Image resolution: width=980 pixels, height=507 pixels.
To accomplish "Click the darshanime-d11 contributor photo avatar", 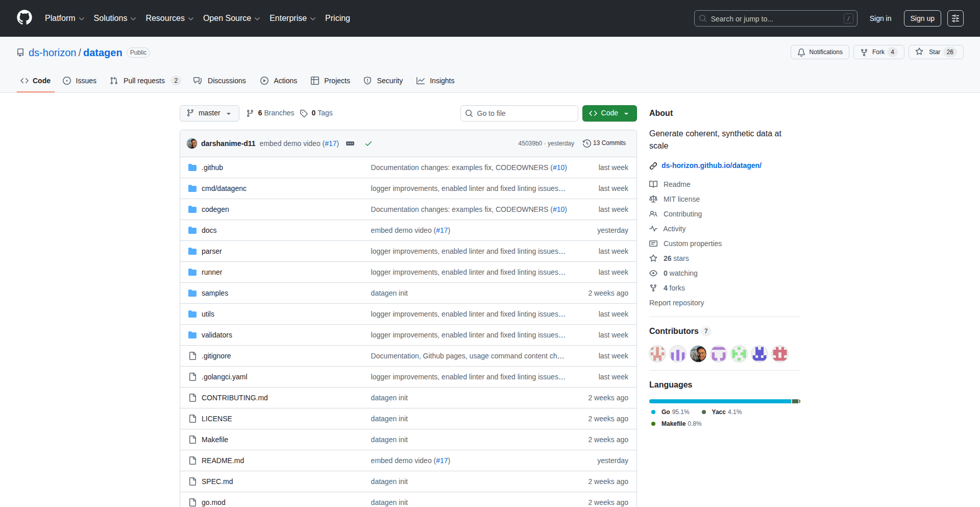I will [x=698, y=353].
